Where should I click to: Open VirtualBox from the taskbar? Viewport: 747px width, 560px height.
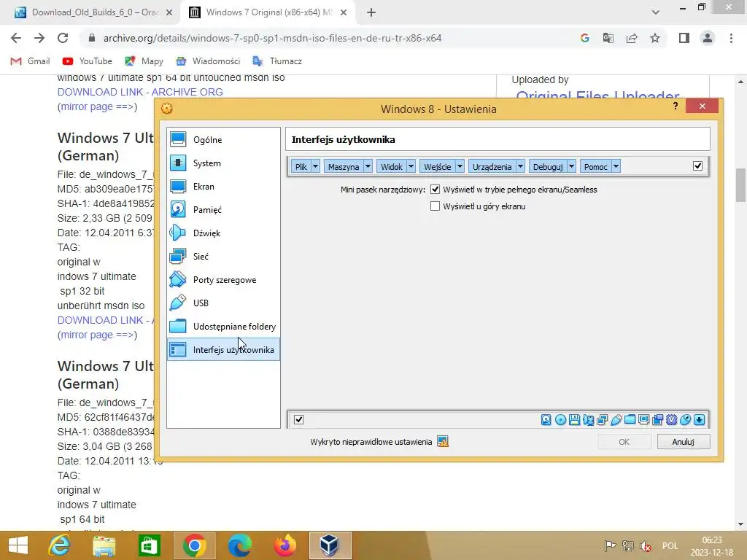click(x=330, y=545)
